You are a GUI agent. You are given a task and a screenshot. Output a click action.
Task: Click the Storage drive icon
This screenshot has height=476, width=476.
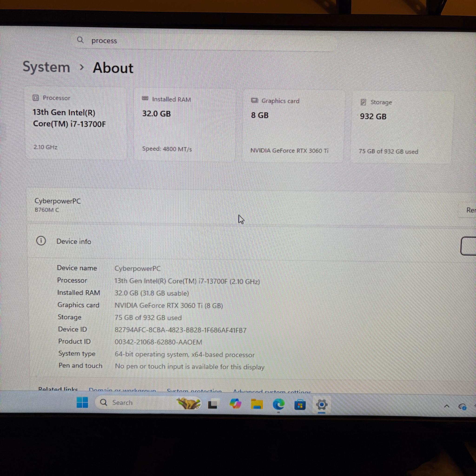click(x=363, y=102)
